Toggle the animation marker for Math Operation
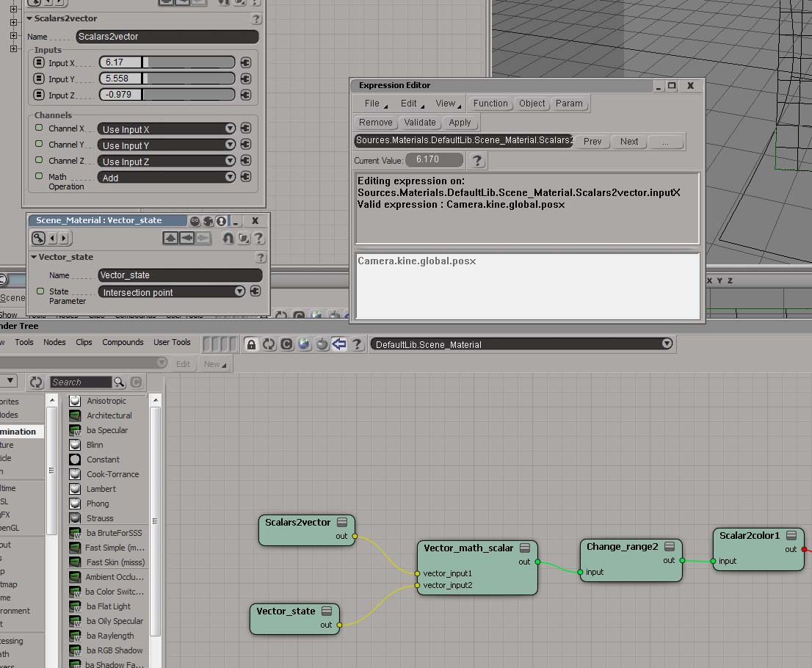 (x=39, y=176)
